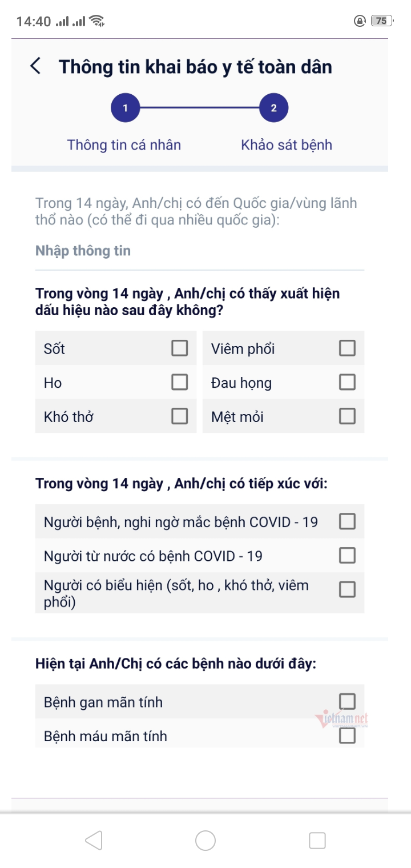Check Người bệnh, nghi ngờ mắc COVID-19

(347, 521)
